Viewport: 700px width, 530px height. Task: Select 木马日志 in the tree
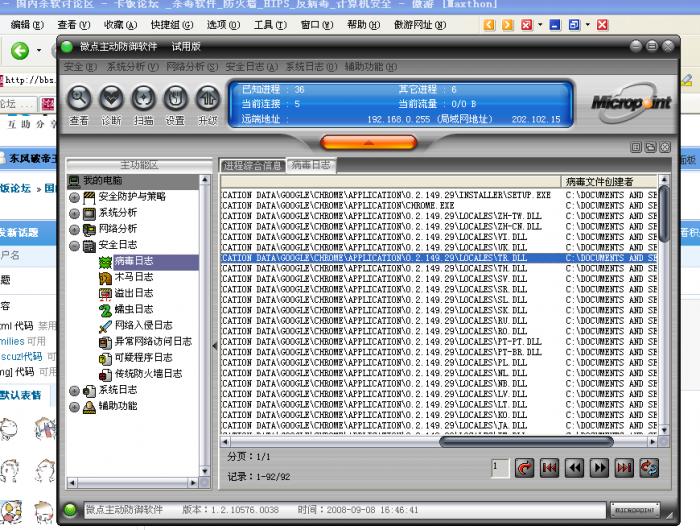pos(133,277)
